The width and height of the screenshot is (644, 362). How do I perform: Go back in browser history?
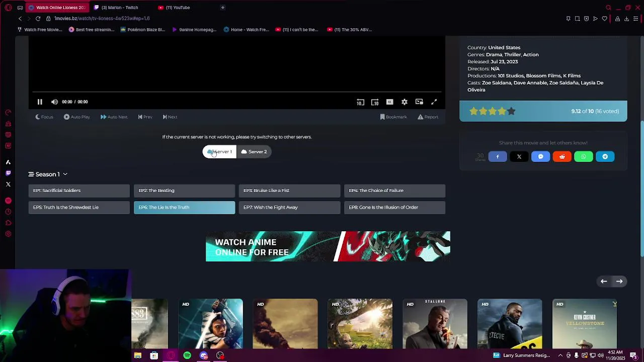[20, 19]
